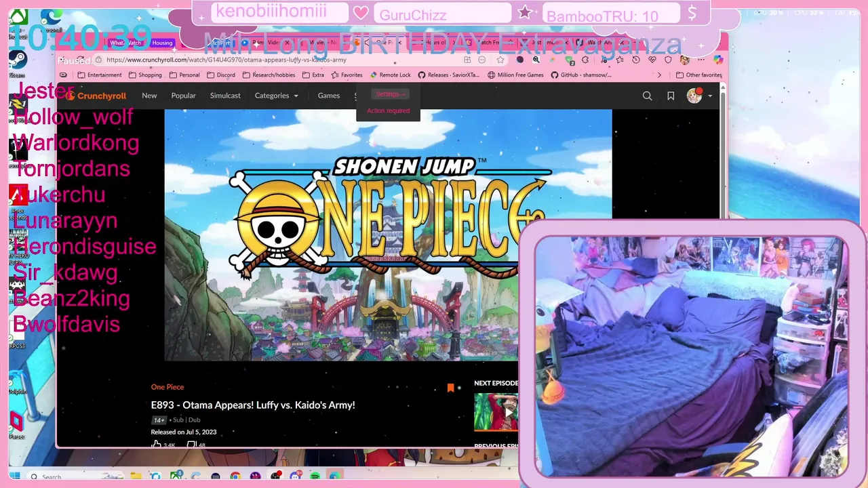Open the One Piece series link
This screenshot has width=868, height=488.
pyautogui.click(x=167, y=387)
